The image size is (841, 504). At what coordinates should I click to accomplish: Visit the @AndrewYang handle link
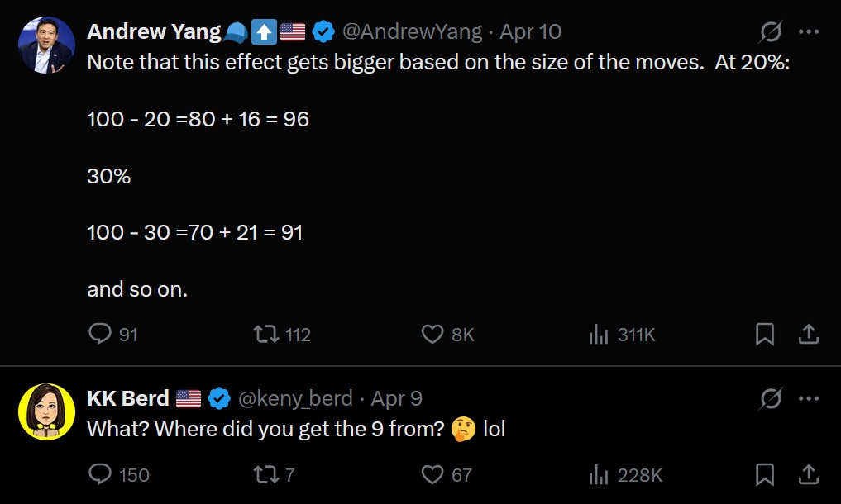click(412, 31)
